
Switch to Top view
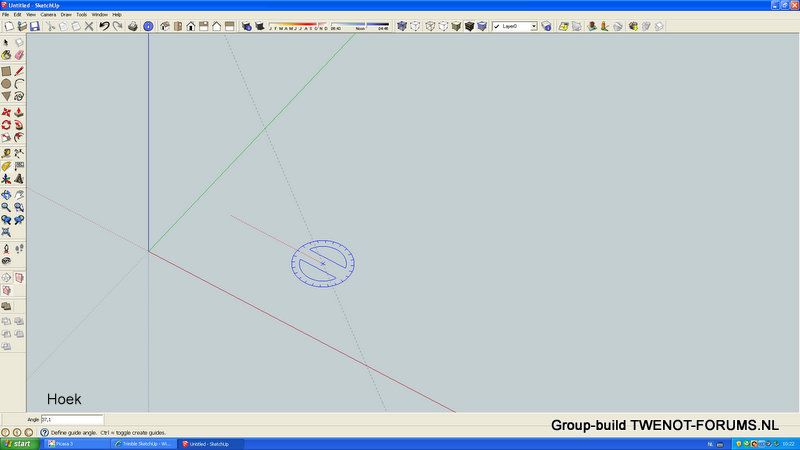pyautogui.click(x=178, y=26)
